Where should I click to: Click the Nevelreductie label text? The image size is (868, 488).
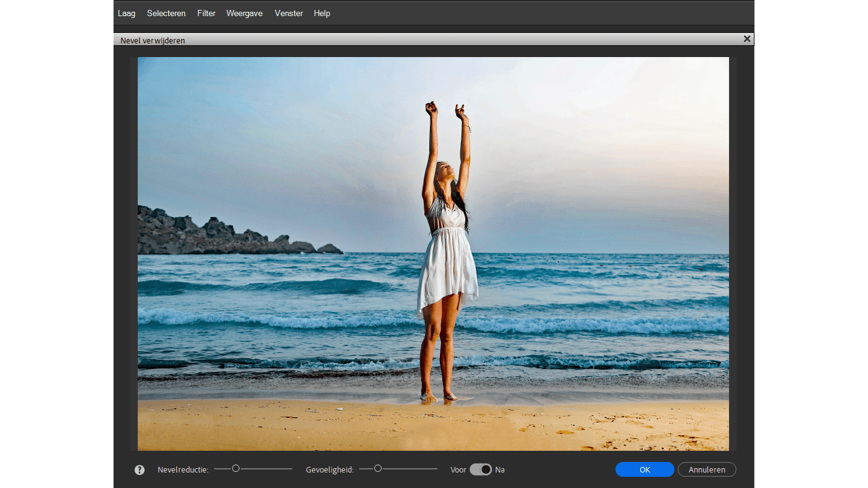click(x=182, y=470)
